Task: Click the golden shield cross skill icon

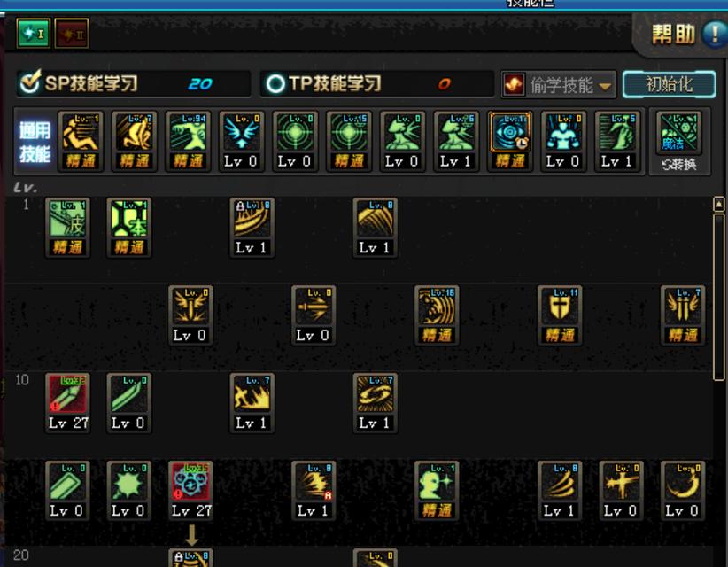Action: [x=560, y=315]
